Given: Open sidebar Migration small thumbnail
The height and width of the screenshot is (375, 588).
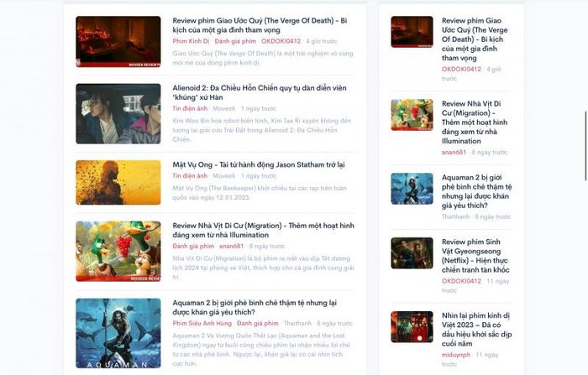Looking at the screenshot, I should point(412,115).
